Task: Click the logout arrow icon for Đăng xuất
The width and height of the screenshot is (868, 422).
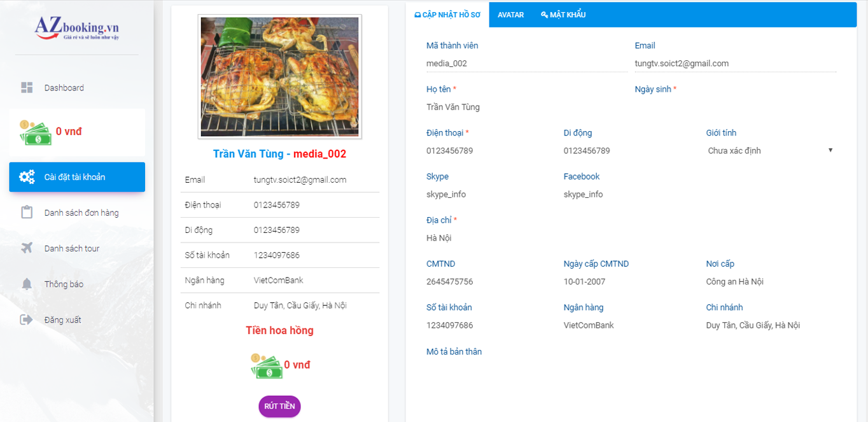Action: (27, 320)
